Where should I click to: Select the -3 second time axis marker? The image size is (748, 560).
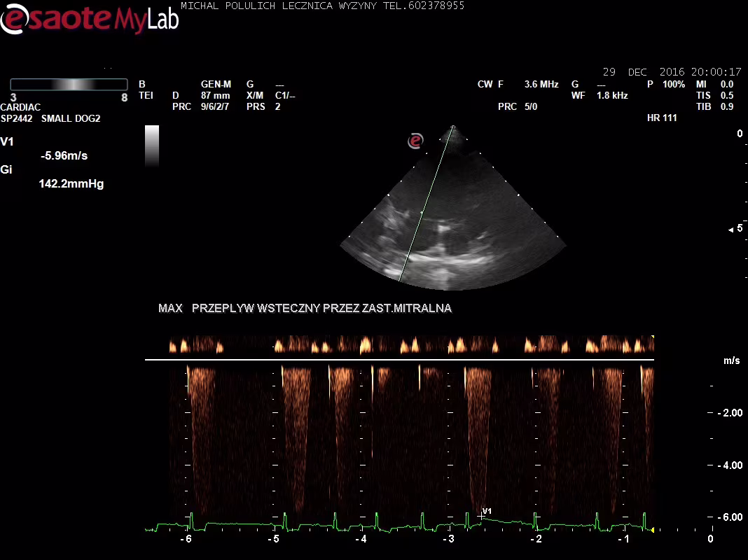(x=449, y=539)
